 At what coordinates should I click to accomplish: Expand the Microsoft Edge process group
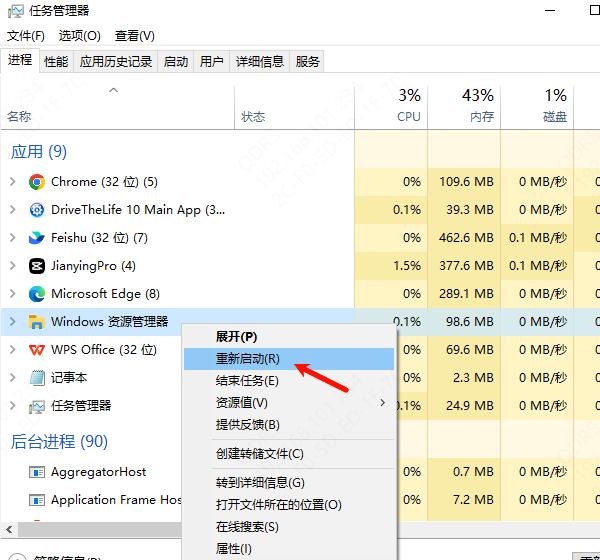tap(13, 293)
